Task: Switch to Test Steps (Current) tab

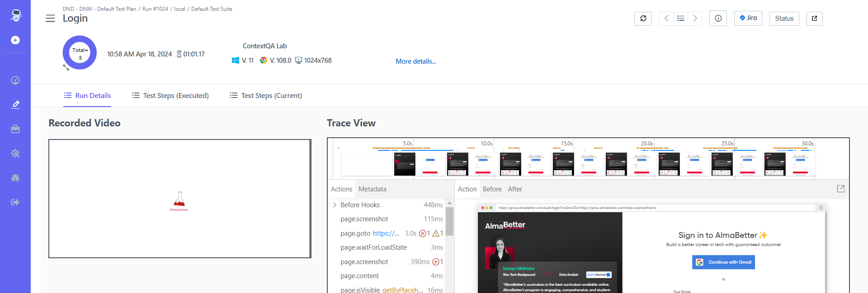Action: point(266,96)
